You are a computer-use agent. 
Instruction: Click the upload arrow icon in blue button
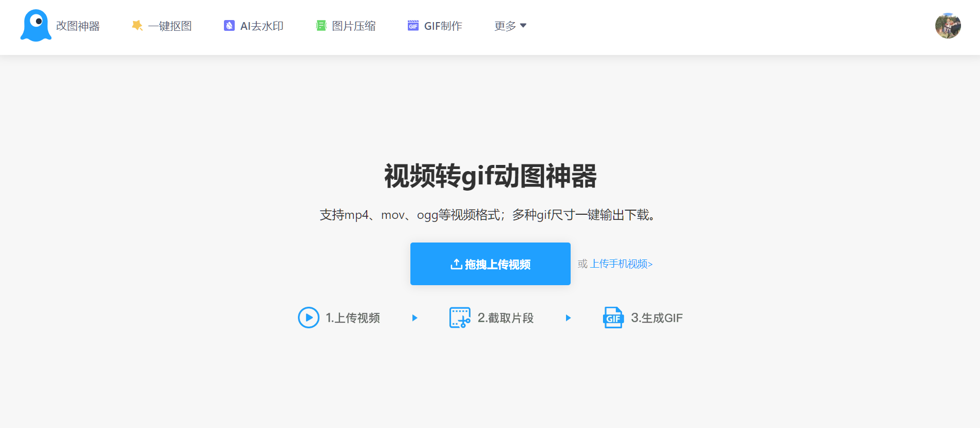pyautogui.click(x=456, y=264)
